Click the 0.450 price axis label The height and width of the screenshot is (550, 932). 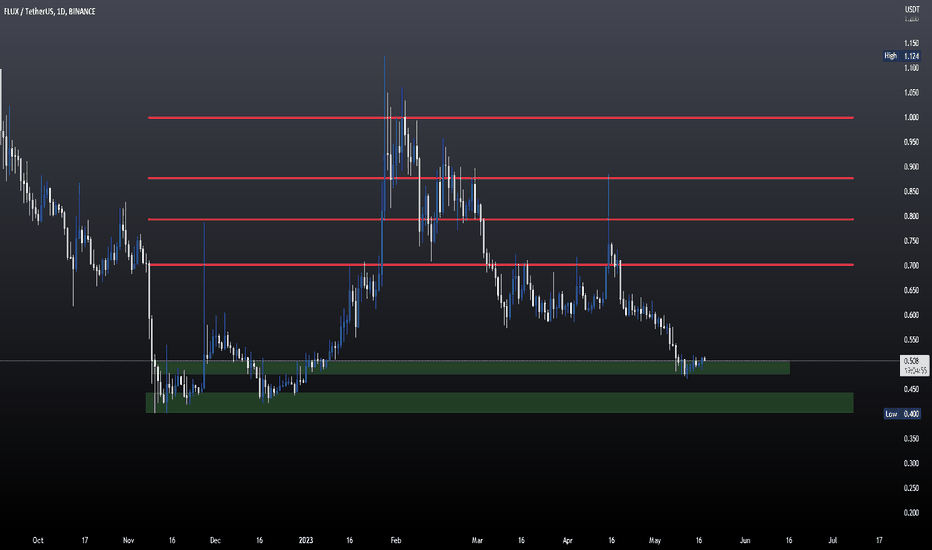[911, 389]
